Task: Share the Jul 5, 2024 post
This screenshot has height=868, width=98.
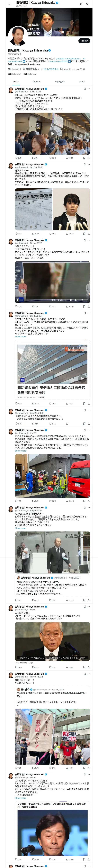Action: point(89,158)
